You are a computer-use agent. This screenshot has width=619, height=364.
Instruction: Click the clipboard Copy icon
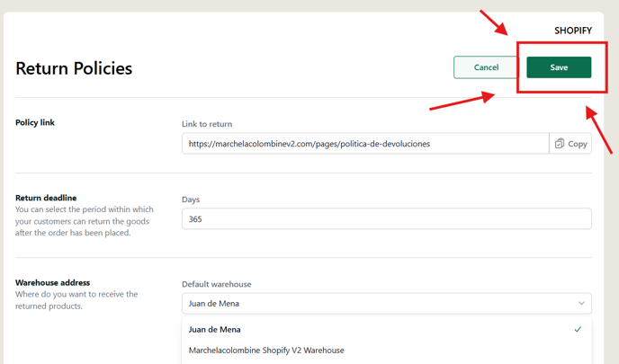tap(559, 144)
